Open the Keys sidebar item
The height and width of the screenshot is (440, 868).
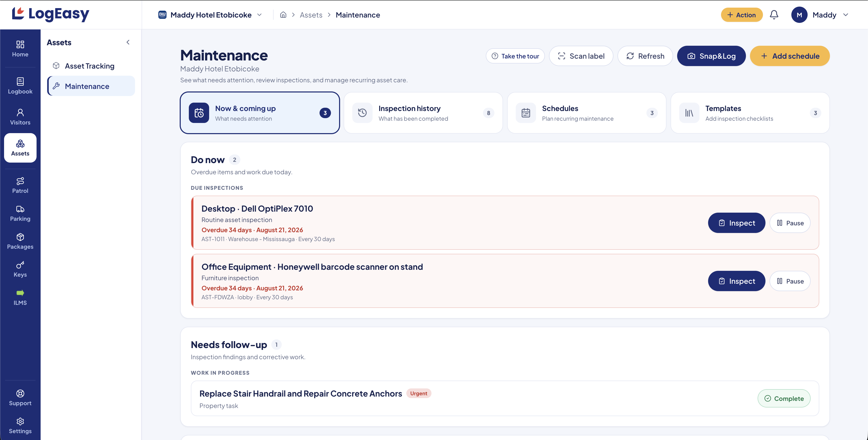[20, 269]
